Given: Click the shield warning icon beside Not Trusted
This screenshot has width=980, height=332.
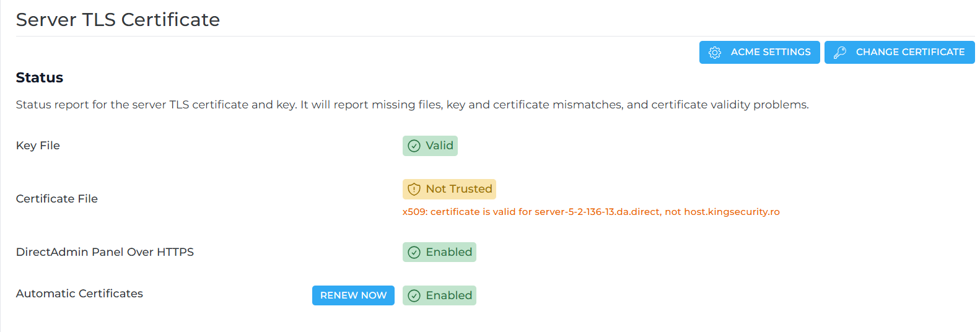Looking at the screenshot, I should (x=414, y=190).
